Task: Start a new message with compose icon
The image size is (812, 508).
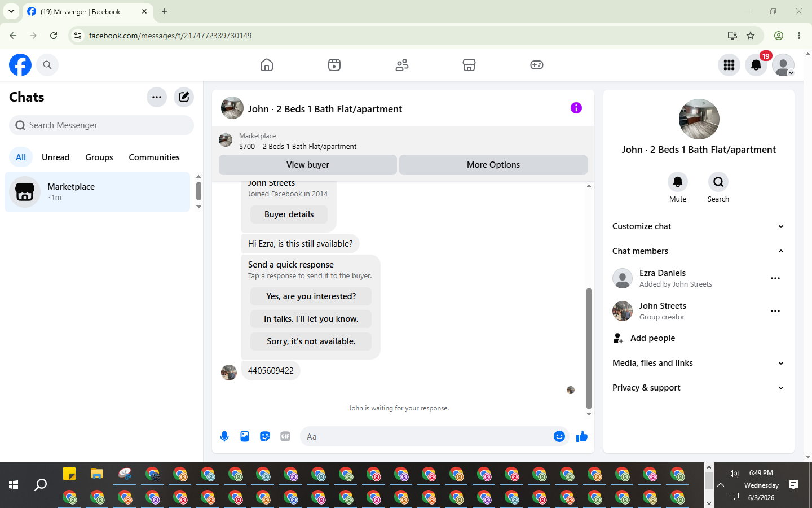Action: coord(184,97)
